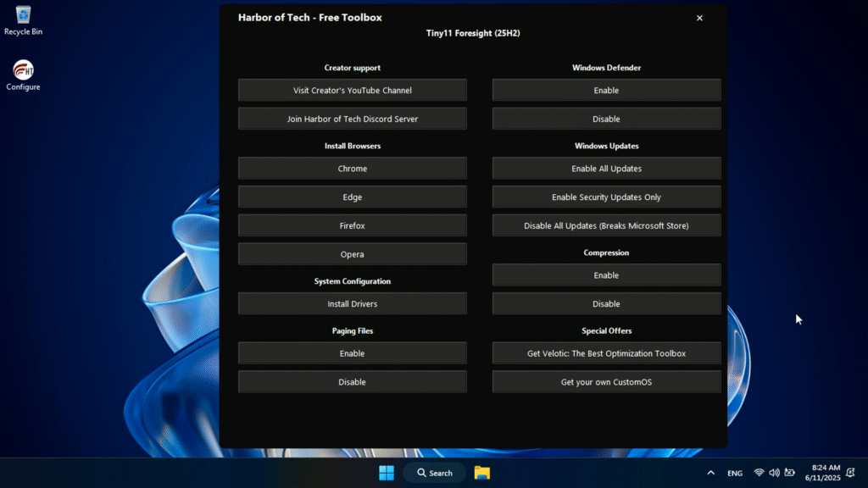Image resolution: width=868 pixels, height=488 pixels.
Task: Open the Windows Start menu icon
Action: [x=387, y=473]
